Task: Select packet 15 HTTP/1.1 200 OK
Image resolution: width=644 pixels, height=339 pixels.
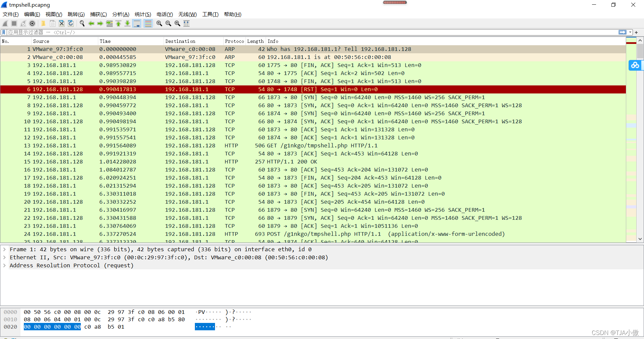Action: pyautogui.click(x=313, y=162)
